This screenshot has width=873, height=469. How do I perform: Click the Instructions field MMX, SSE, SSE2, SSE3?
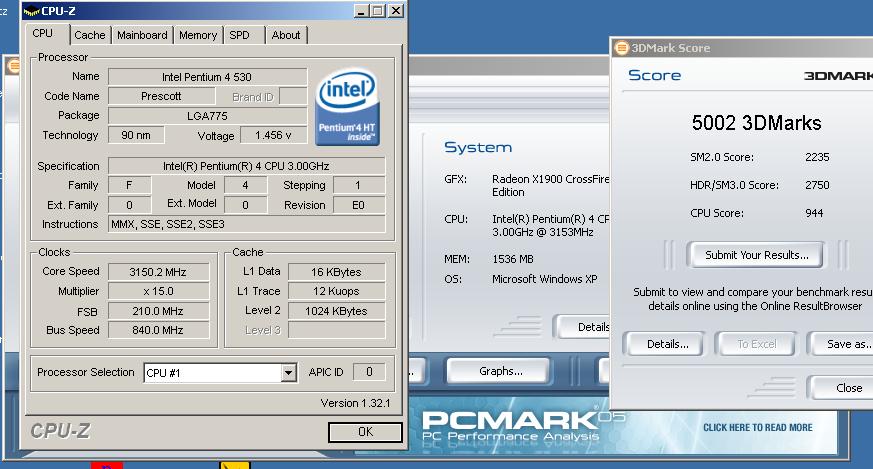click(246, 224)
